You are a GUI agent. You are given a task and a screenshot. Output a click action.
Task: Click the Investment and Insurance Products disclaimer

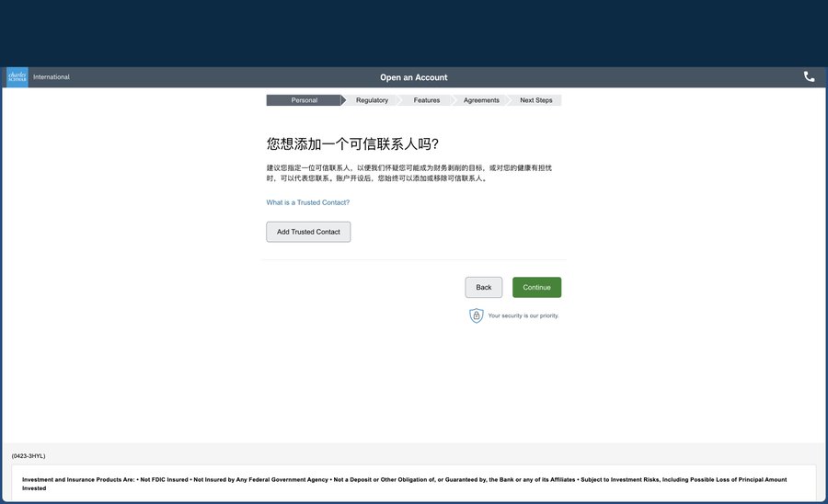405,484
